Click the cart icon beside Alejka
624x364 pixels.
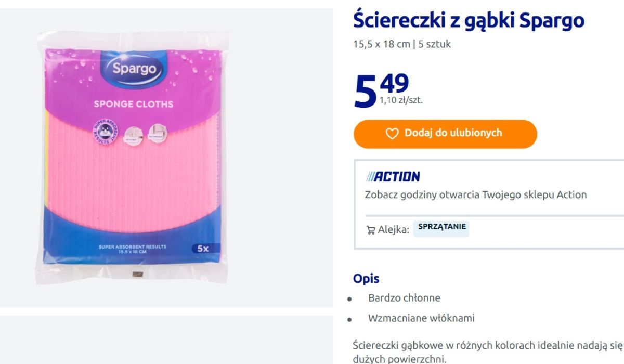(371, 229)
